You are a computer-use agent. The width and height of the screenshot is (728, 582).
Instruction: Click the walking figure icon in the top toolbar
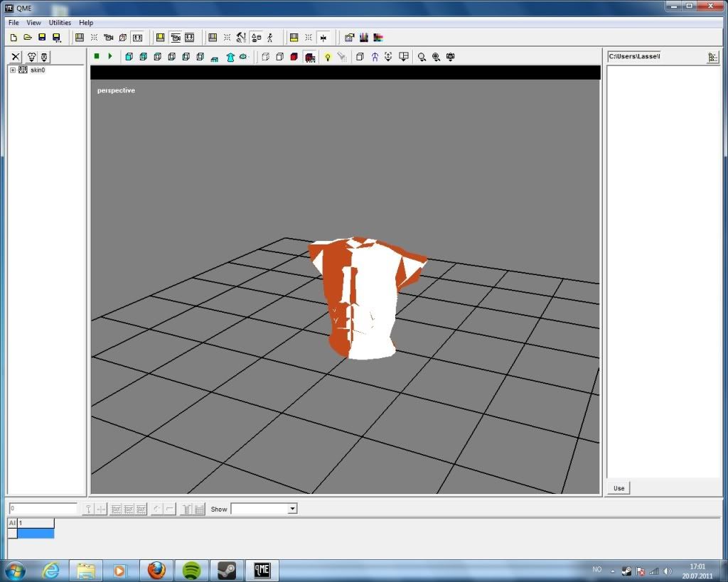tap(269, 38)
